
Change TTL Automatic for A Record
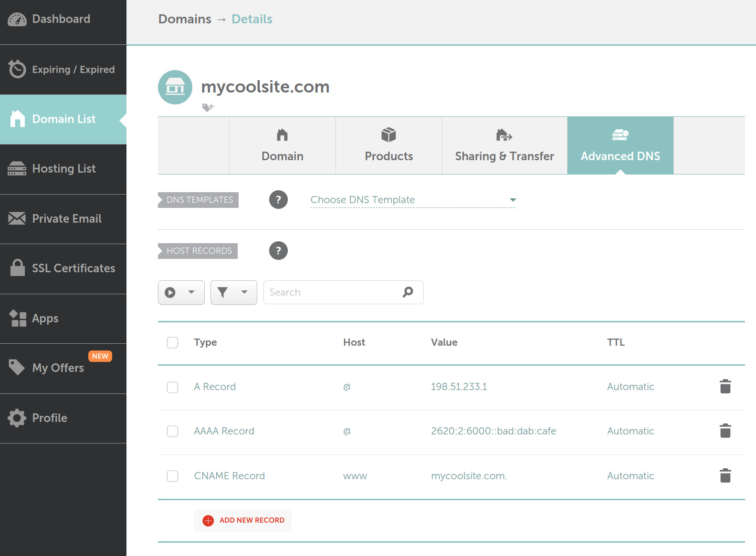pos(630,387)
